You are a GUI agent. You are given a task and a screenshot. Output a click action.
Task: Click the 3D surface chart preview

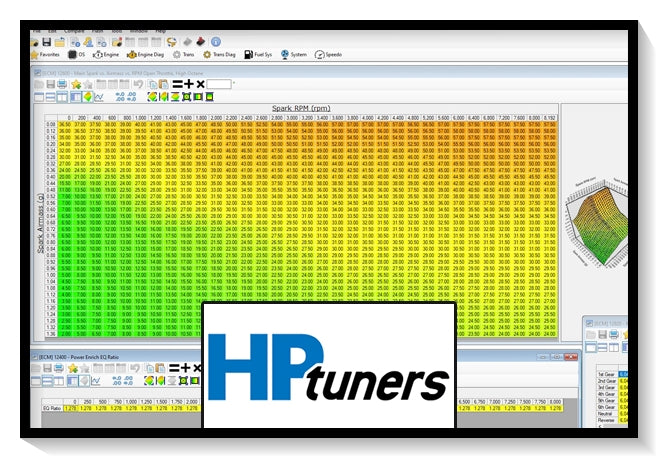596,222
